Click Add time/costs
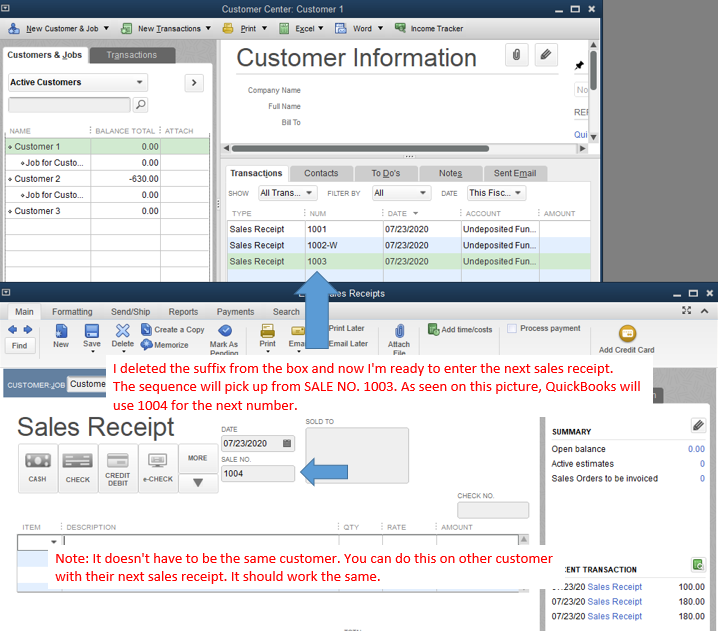 coord(460,329)
